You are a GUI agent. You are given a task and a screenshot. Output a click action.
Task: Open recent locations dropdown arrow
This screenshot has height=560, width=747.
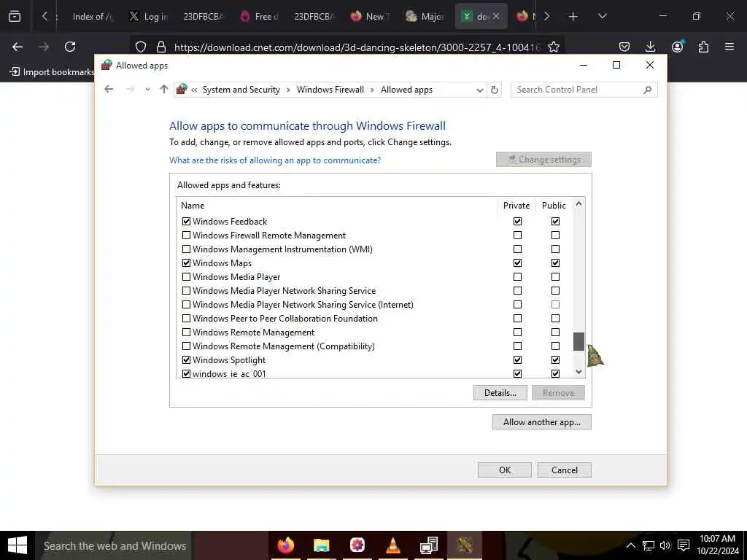[147, 90]
